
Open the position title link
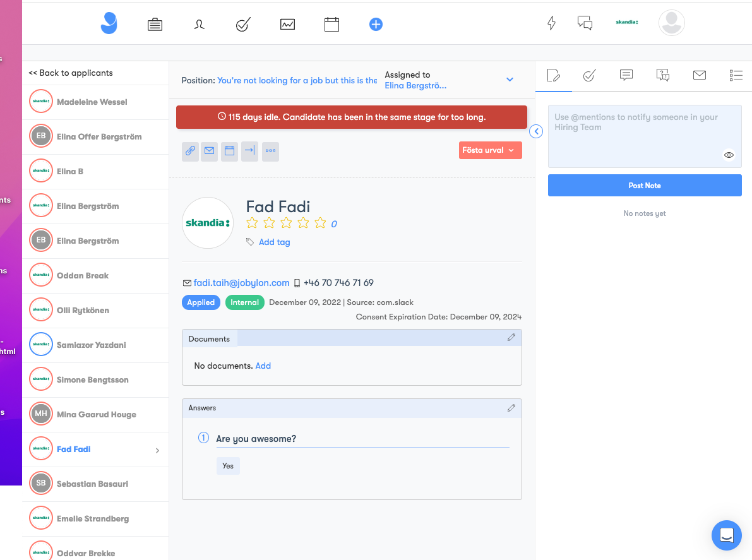click(x=297, y=81)
